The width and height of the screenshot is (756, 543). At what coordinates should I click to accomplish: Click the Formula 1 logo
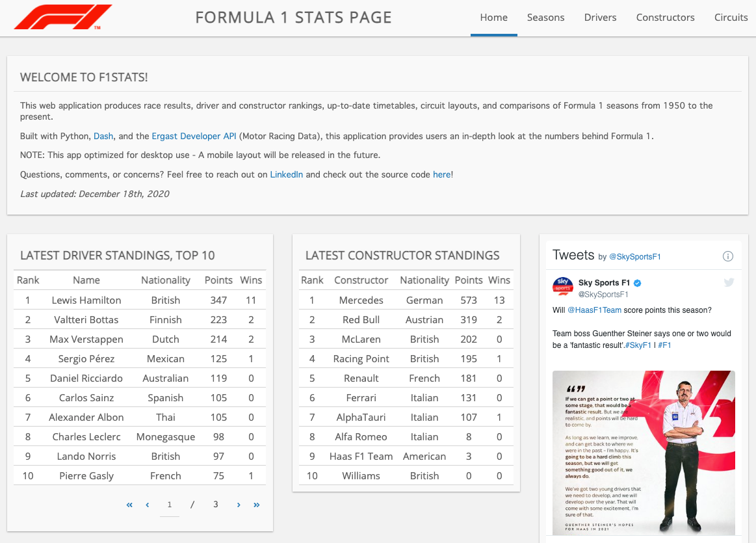click(x=63, y=18)
